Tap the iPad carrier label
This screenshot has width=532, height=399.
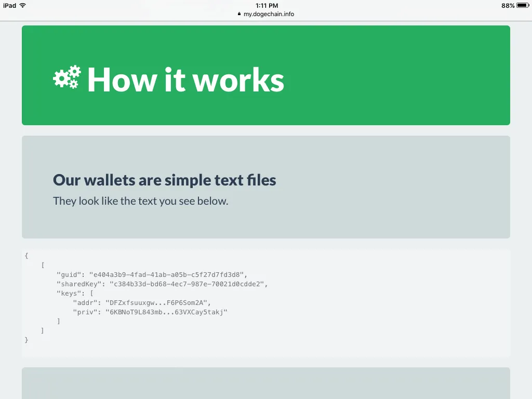pyautogui.click(x=9, y=5)
